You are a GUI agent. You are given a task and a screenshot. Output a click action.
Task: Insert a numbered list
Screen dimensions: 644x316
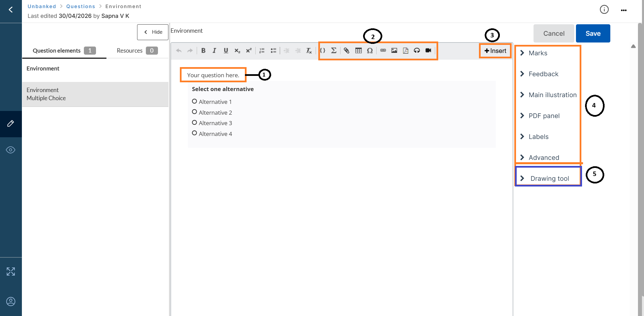262,51
